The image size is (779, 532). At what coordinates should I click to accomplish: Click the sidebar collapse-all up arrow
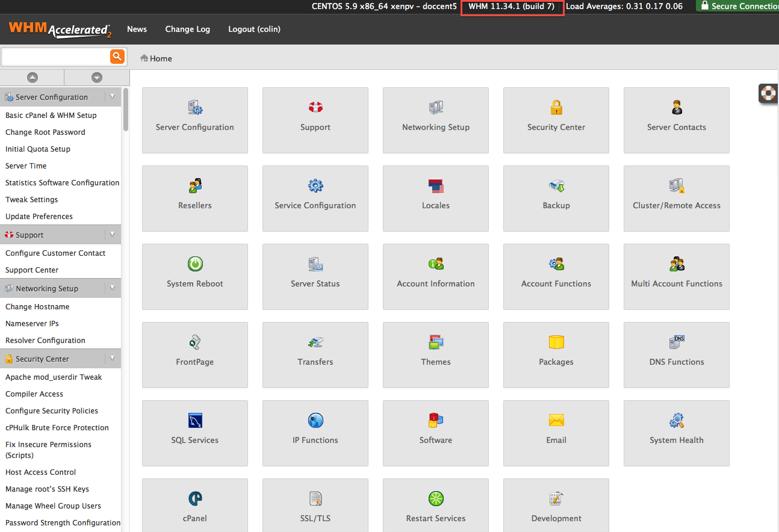click(33, 78)
